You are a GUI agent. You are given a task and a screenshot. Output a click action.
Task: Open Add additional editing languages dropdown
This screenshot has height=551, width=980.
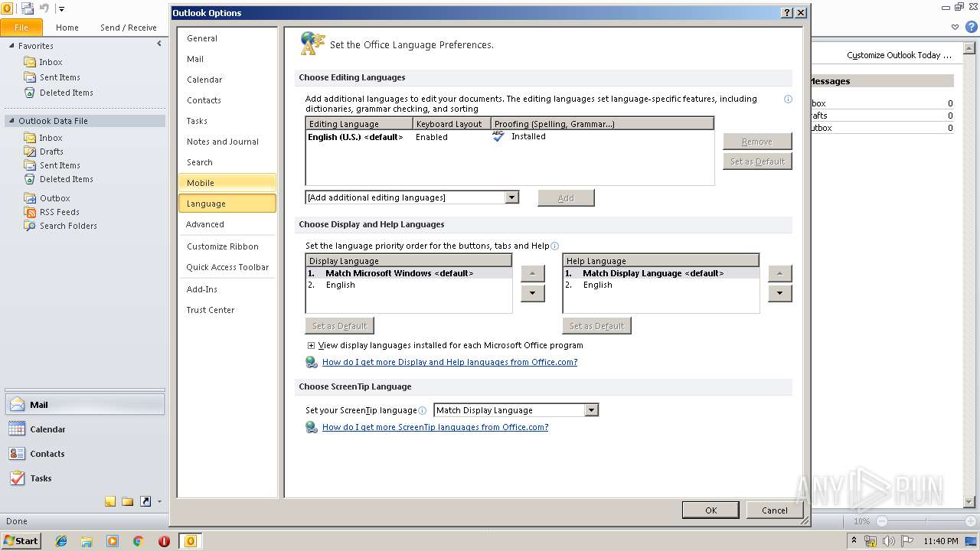(x=511, y=197)
